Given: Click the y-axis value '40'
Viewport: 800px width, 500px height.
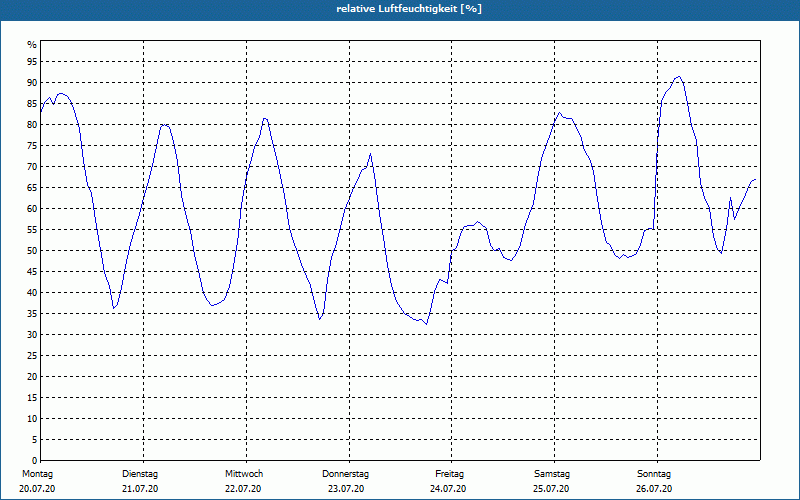Looking at the screenshot, I should [x=32, y=293].
